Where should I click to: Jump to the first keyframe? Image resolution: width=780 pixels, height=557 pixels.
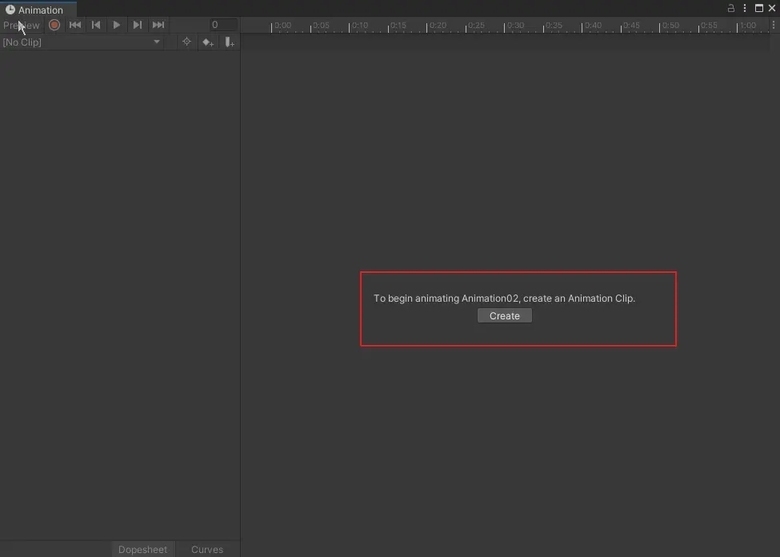click(75, 25)
